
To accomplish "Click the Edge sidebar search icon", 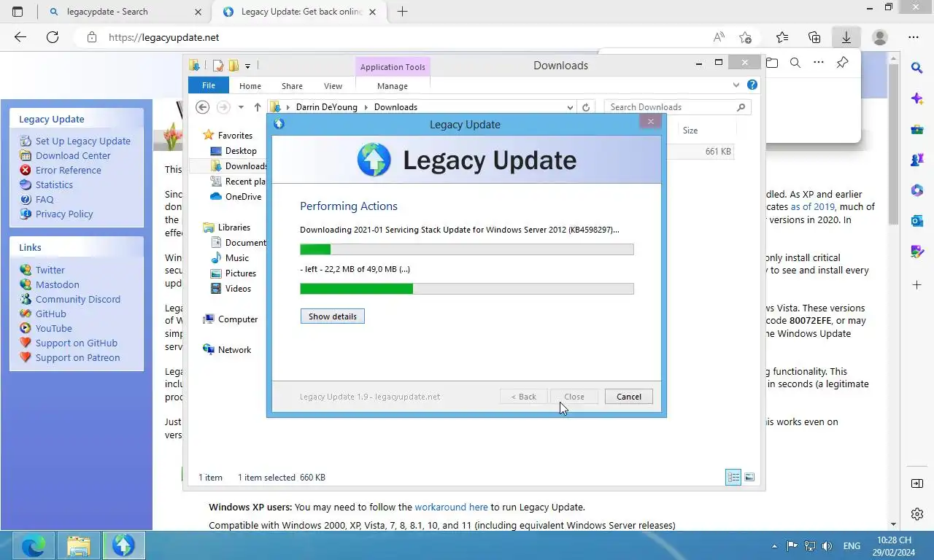I will pyautogui.click(x=917, y=68).
